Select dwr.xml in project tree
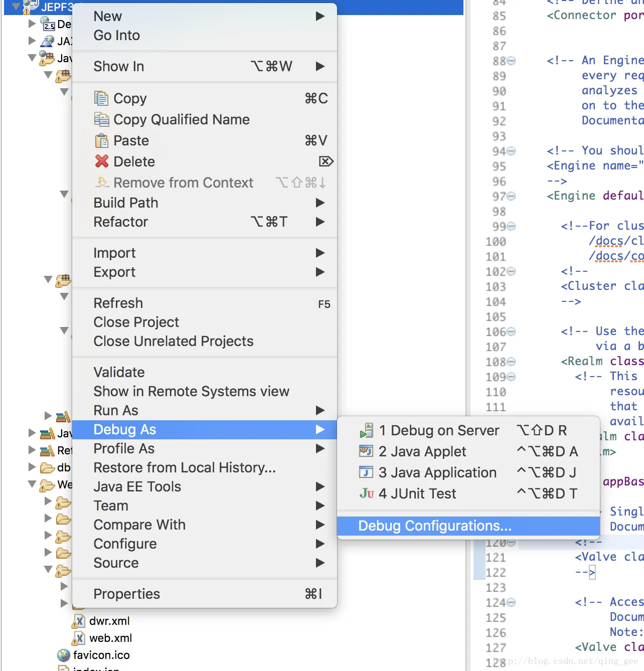644x671 pixels. (x=109, y=621)
